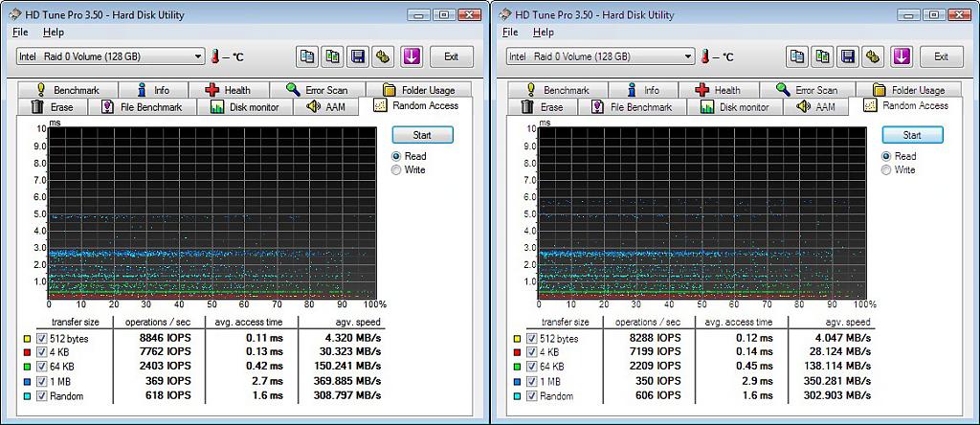
Task: Open AAM tab in right window
Action: pos(816,107)
